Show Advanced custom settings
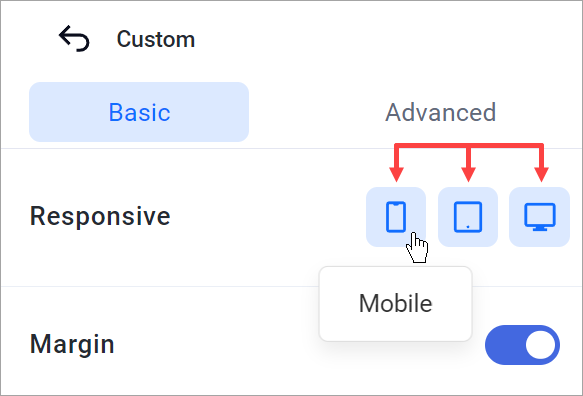The image size is (583, 396). (x=440, y=112)
